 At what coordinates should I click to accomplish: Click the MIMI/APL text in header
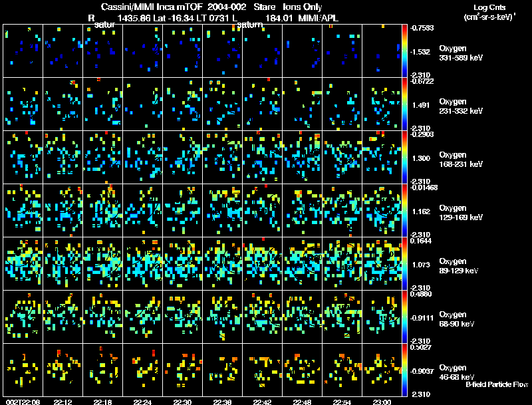point(319,18)
